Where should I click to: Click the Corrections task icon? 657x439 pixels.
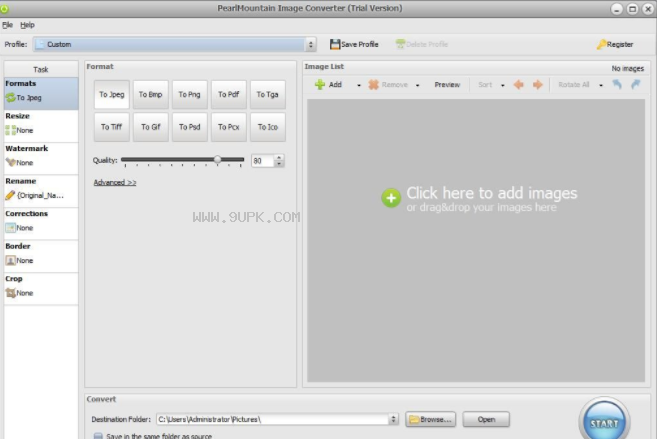[x=10, y=228]
